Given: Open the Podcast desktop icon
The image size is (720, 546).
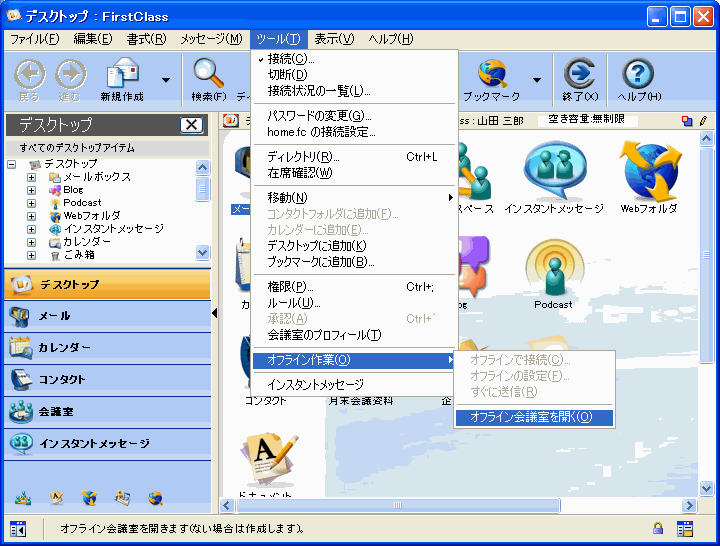Looking at the screenshot, I should pos(553,268).
